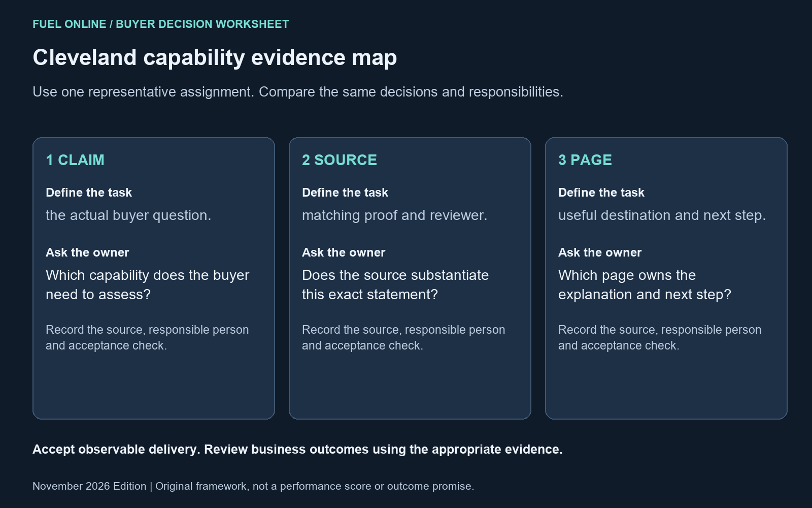Select the 'Use one representative assignment' subtitle line
The height and width of the screenshot is (508, 812).
298,92
